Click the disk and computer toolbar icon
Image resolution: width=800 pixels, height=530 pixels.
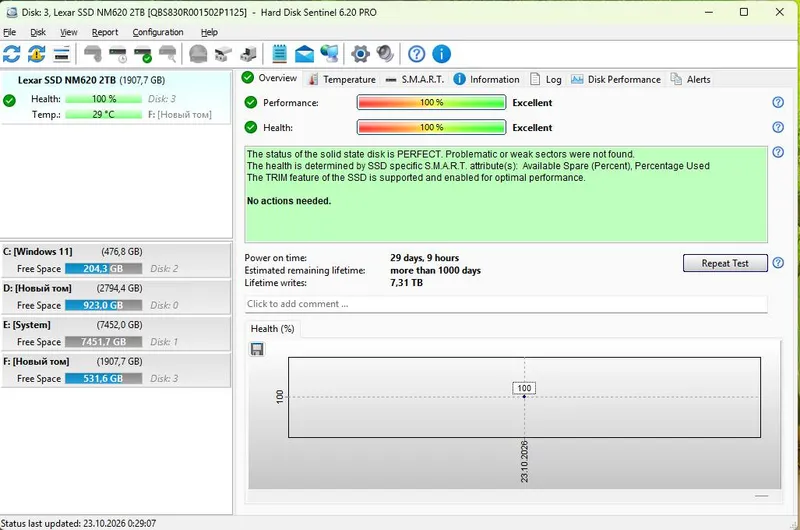tap(248, 54)
